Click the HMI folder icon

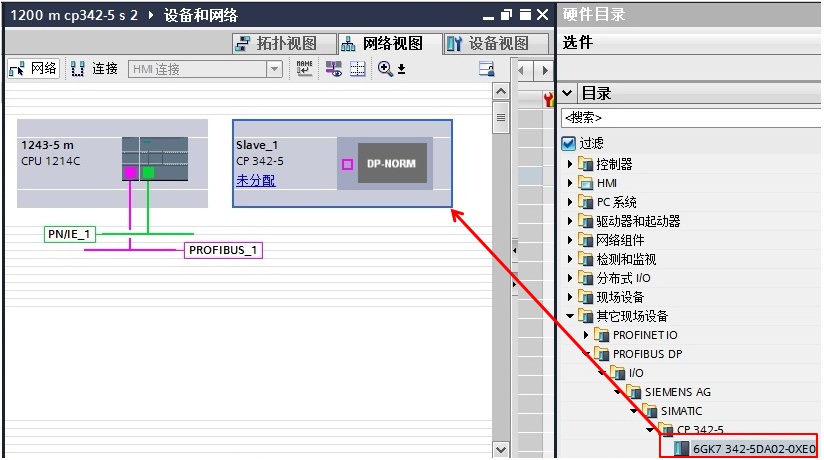point(585,183)
